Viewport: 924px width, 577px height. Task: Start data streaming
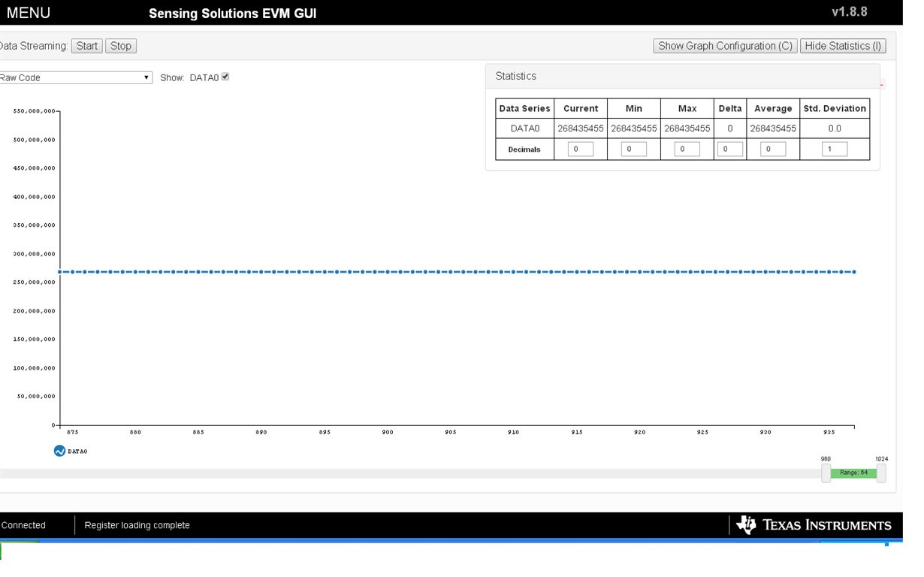87,46
